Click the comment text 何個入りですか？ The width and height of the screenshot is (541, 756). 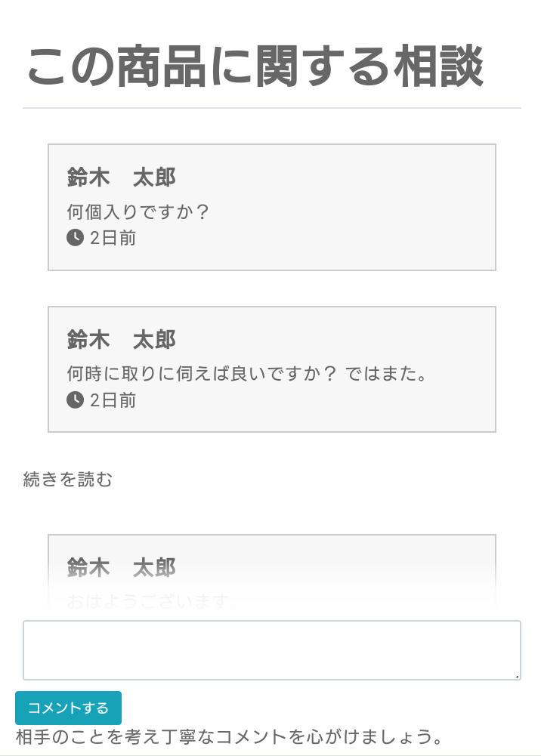click(x=138, y=212)
